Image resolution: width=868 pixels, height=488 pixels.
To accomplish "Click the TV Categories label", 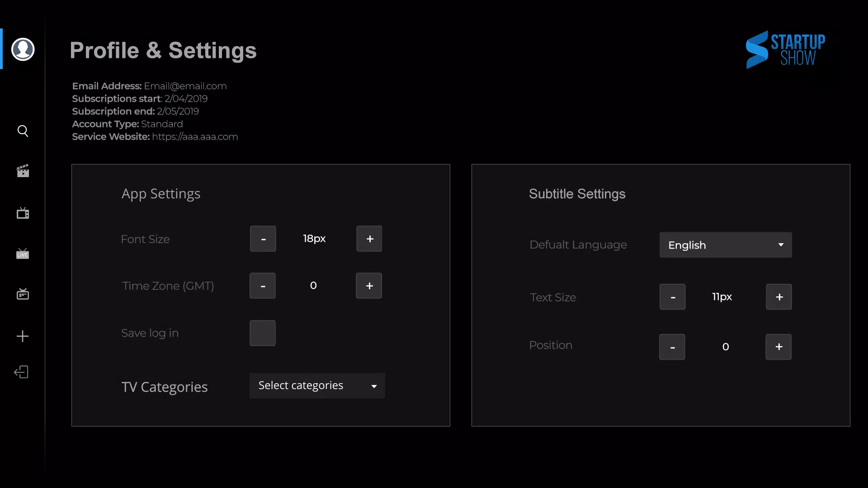I will click(x=165, y=387).
